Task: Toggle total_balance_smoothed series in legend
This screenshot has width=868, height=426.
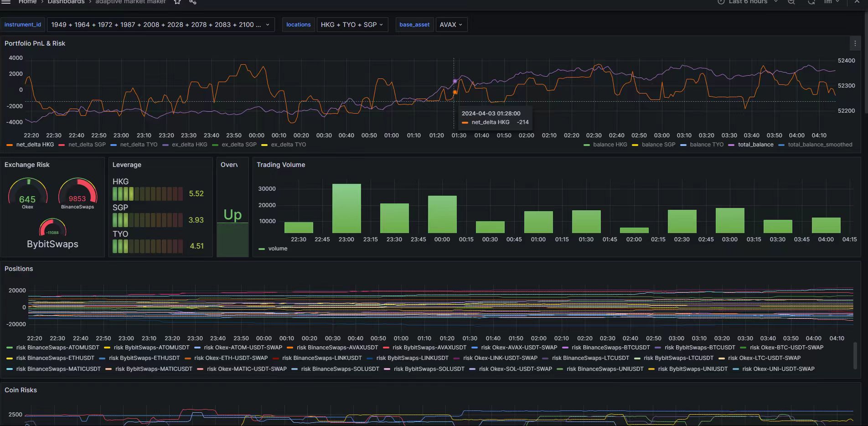Action: [820, 145]
